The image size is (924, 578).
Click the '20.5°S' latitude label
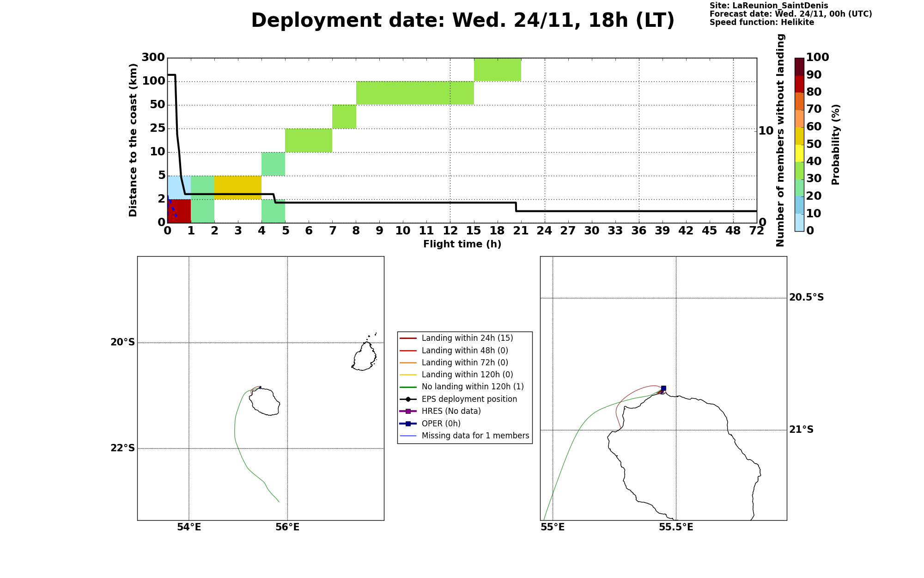pos(807,297)
